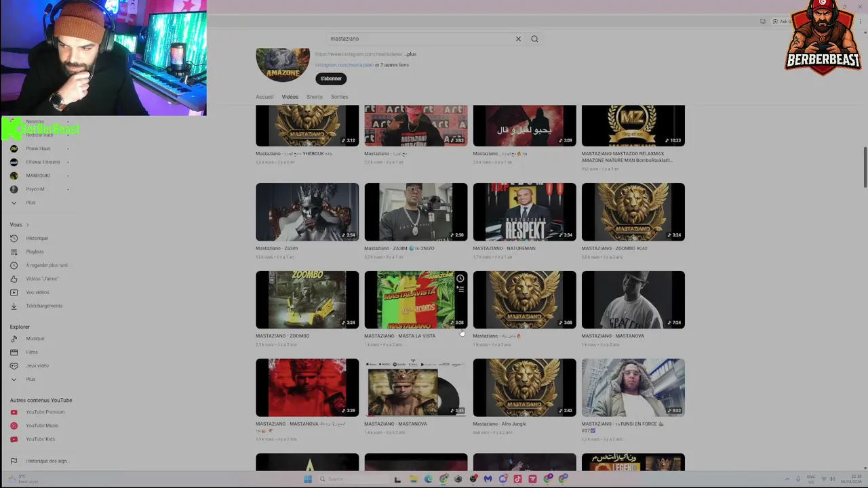The height and width of the screenshot is (488, 868).
Task: Open Vidéos "J'aime" in sidebar
Action: point(42,279)
